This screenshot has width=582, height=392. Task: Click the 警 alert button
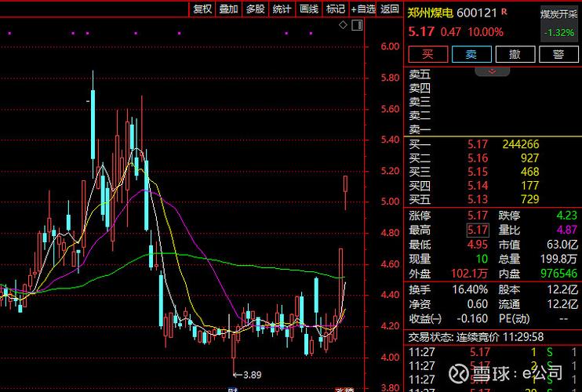pos(558,55)
